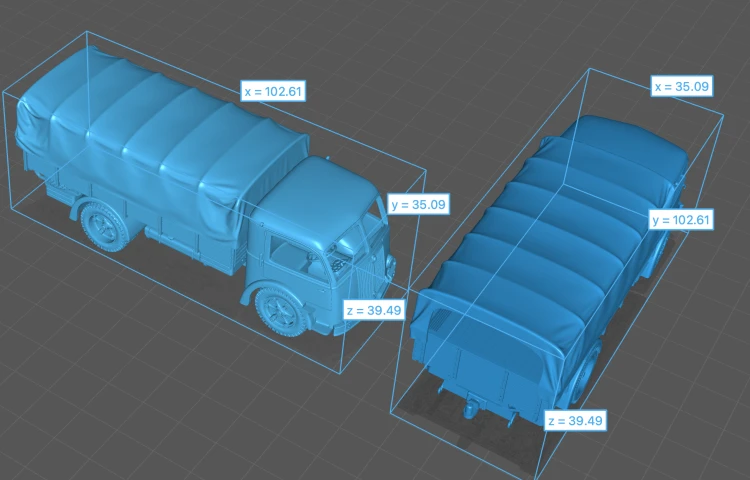Viewport: 750px width, 480px height.
Task: Click the z = 39.49 label below right truck
Action: pyautogui.click(x=576, y=420)
